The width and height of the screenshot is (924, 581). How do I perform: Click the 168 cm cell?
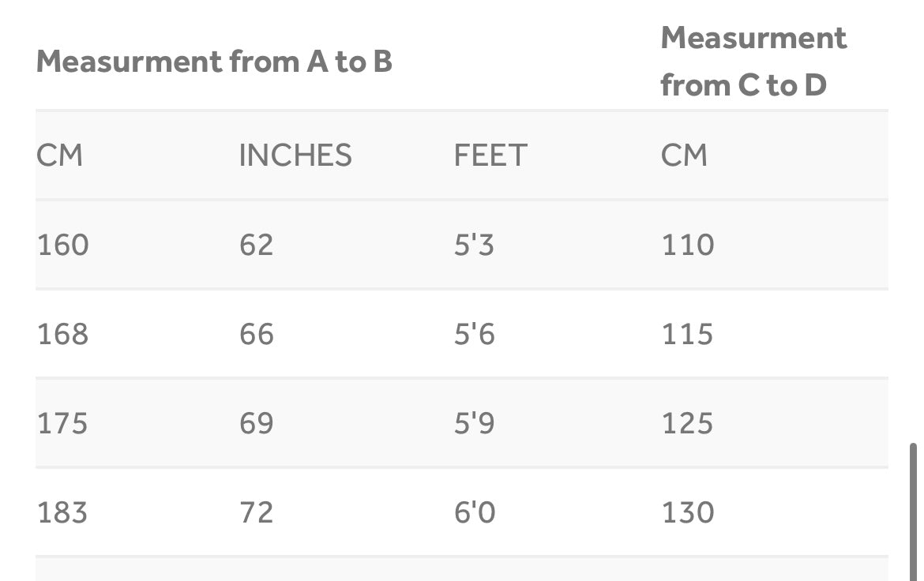click(63, 334)
